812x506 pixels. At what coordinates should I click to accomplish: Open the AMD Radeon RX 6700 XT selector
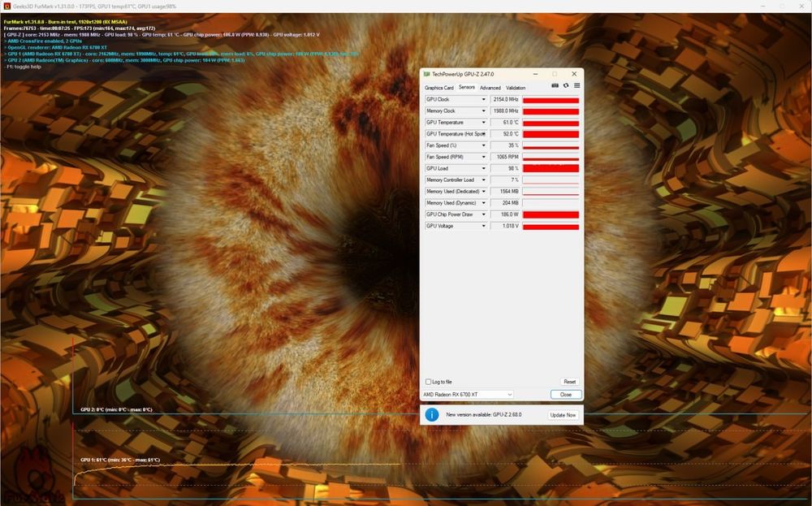pyautogui.click(x=468, y=395)
